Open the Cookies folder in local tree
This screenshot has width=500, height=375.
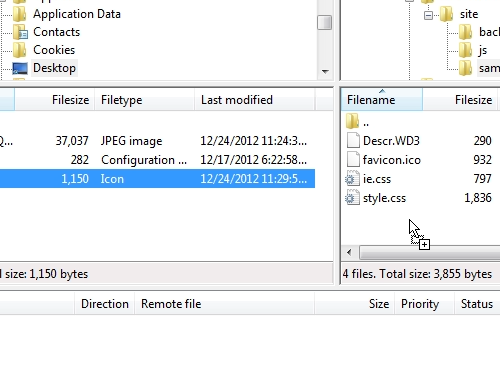(x=54, y=50)
